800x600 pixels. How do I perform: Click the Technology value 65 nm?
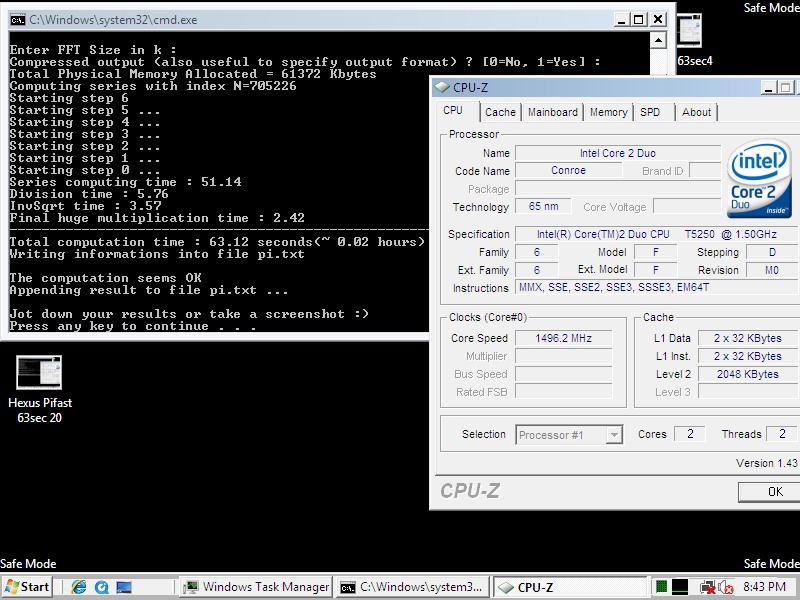click(x=543, y=207)
